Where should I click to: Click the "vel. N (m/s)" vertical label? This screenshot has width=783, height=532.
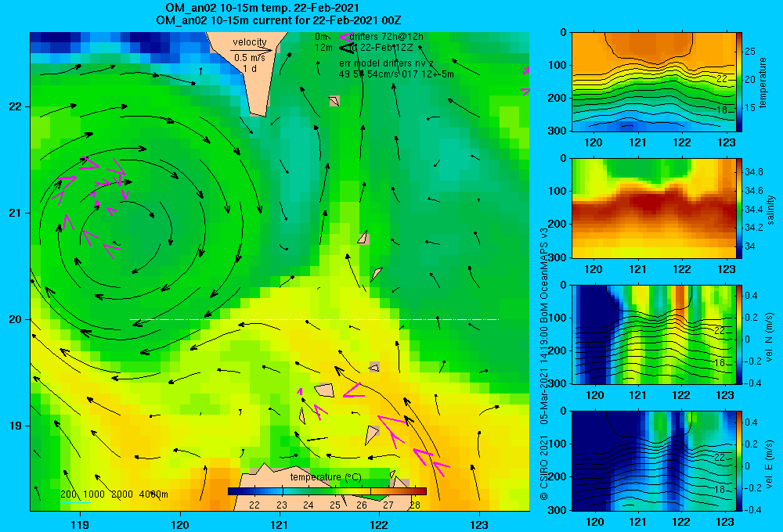click(x=769, y=337)
